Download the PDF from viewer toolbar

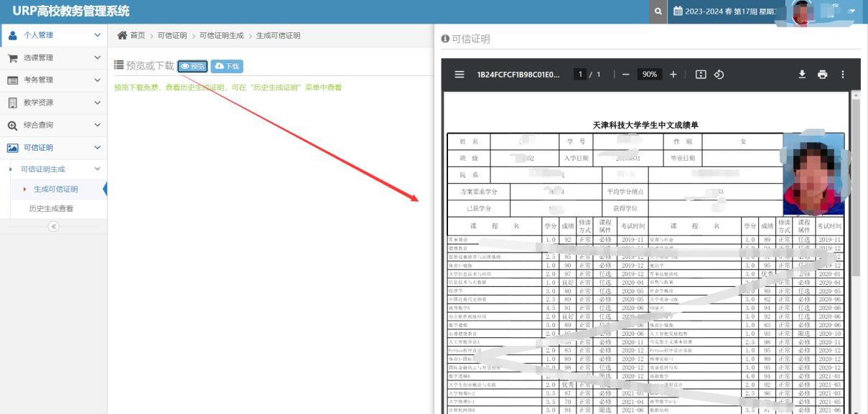[x=802, y=75]
